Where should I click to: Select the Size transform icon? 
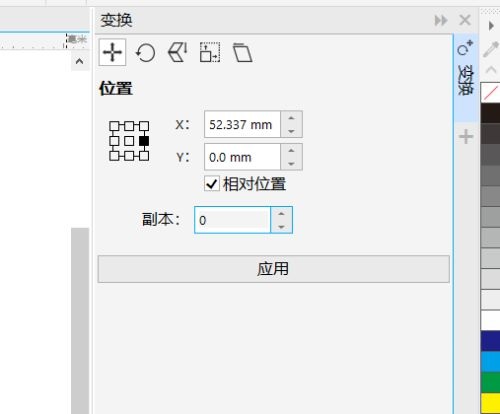(x=210, y=52)
